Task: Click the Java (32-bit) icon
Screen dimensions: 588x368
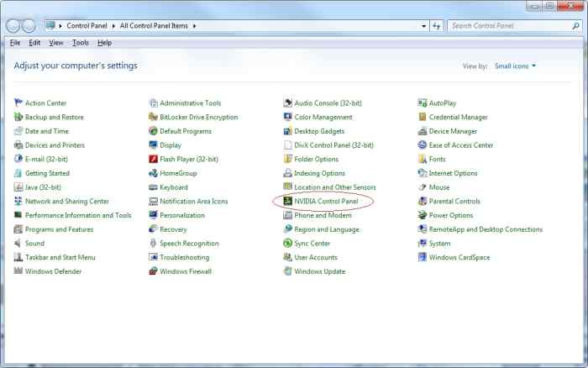Action: pos(18,187)
